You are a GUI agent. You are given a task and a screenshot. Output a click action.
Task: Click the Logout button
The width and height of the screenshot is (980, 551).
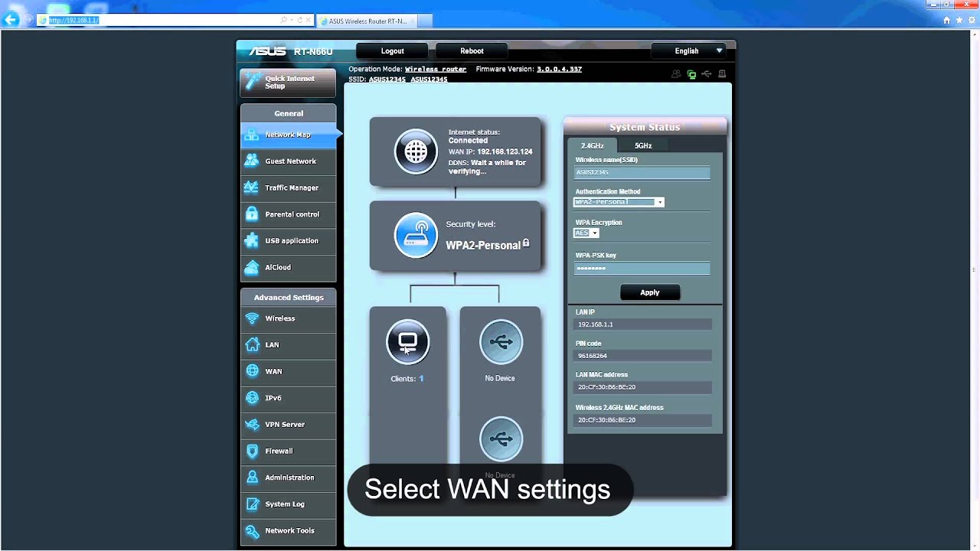pyautogui.click(x=393, y=51)
